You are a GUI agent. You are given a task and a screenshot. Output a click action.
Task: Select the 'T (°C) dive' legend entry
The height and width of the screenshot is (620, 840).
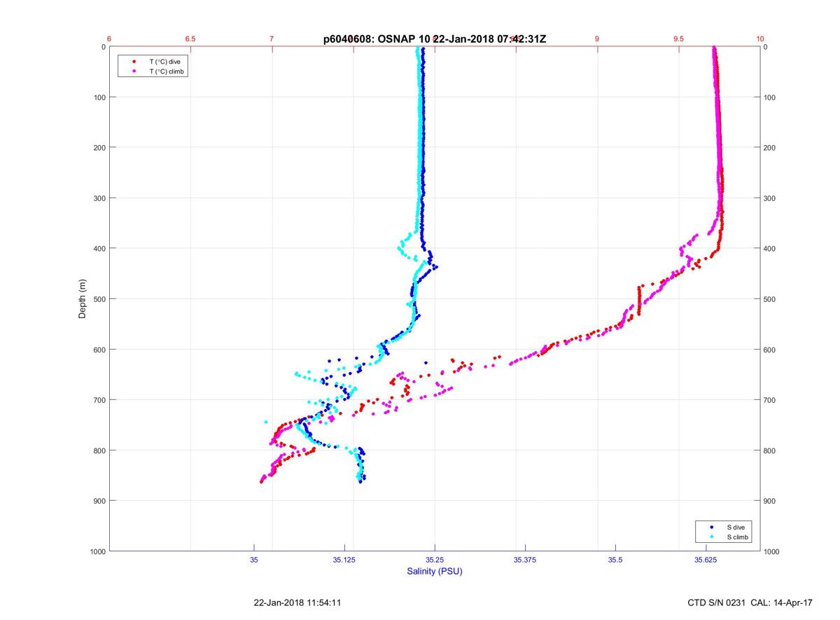pyautogui.click(x=164, y=62)
